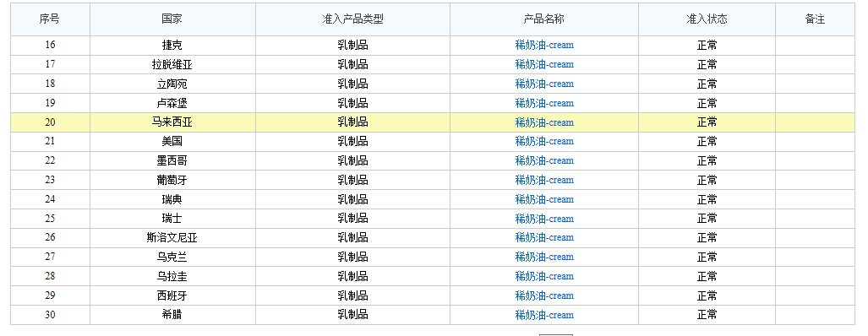Select country cell 立陶宛
Screen dimensions: 868x336
pos(172,84)
